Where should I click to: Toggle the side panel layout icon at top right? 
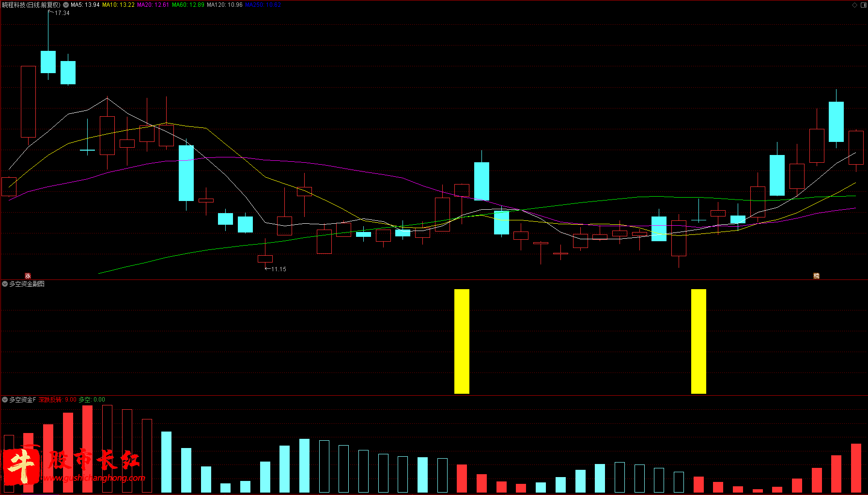(x=864, y=5)
